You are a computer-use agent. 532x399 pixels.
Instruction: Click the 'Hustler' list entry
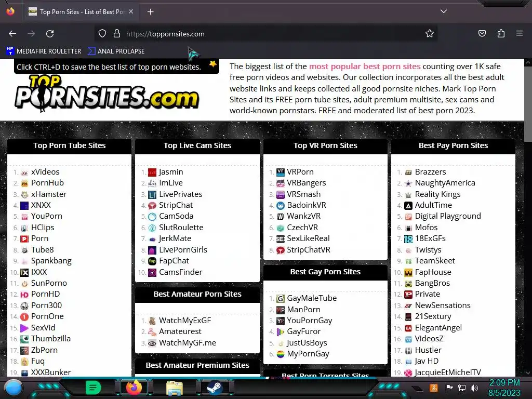coord(428,350)
